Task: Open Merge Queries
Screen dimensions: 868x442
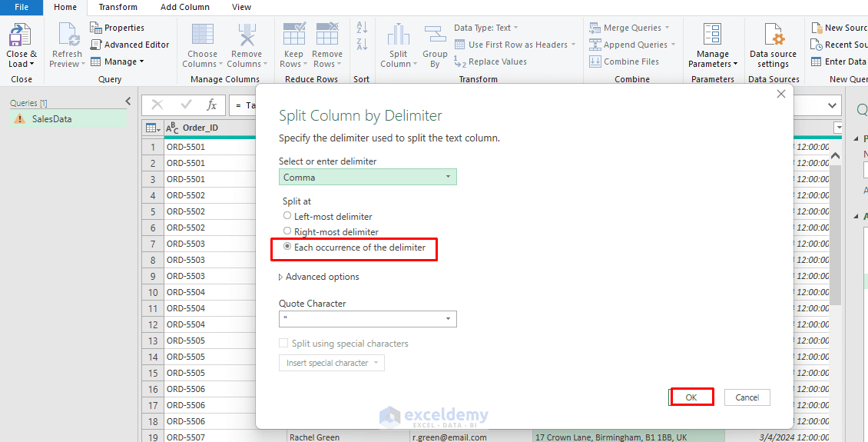Action: 629,28
